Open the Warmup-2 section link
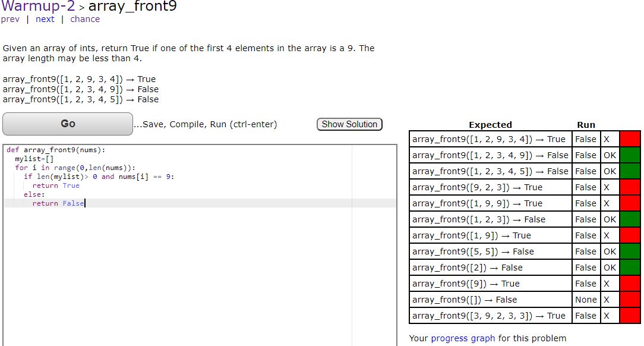This screenshot has height=346, width=644. coord(38,6)
